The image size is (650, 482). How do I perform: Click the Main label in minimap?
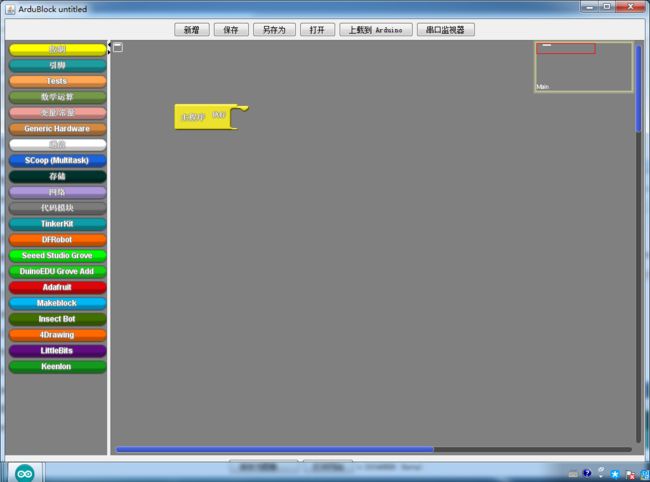(x=542, y=87)
